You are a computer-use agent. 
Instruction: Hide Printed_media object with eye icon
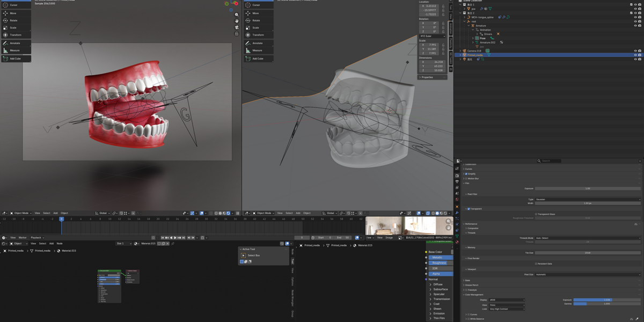point(636,55)
